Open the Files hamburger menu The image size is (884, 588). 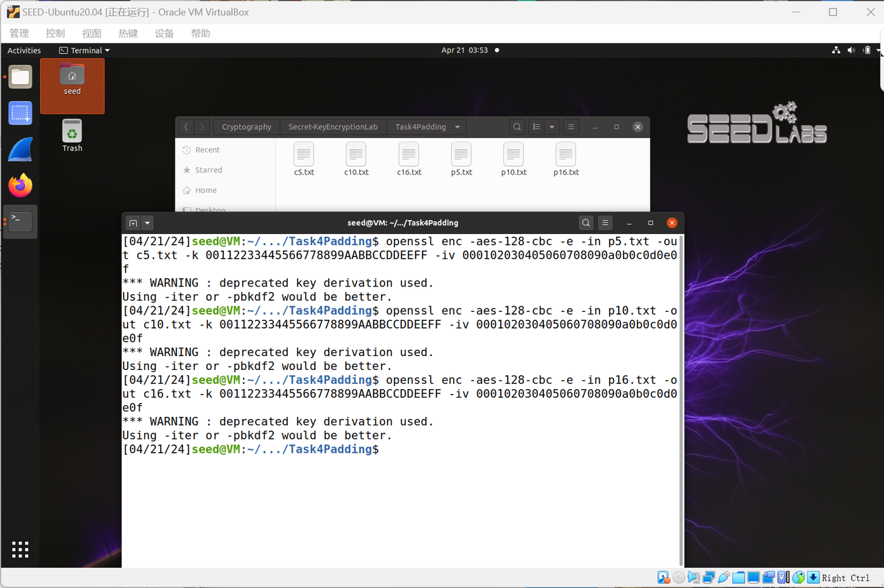tap(570, 127)
